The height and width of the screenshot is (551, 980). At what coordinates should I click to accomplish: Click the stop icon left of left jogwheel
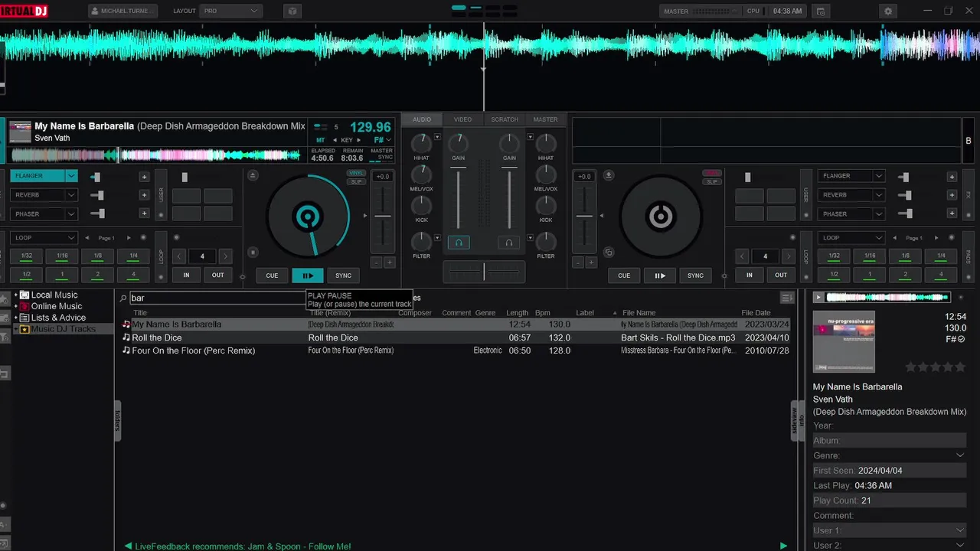[x=253, y=253]
